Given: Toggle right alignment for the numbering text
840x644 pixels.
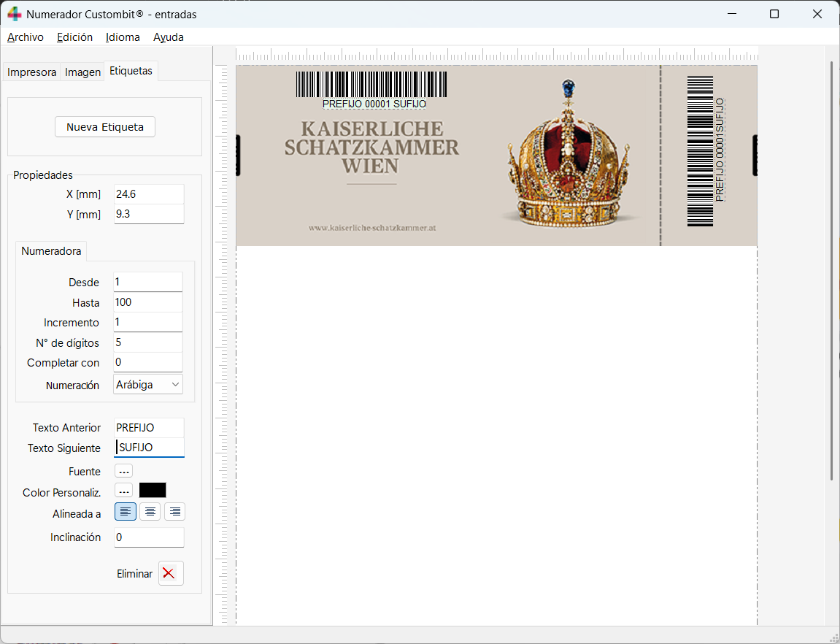Looking at the screenshot, I should click(x=174, y=511).
